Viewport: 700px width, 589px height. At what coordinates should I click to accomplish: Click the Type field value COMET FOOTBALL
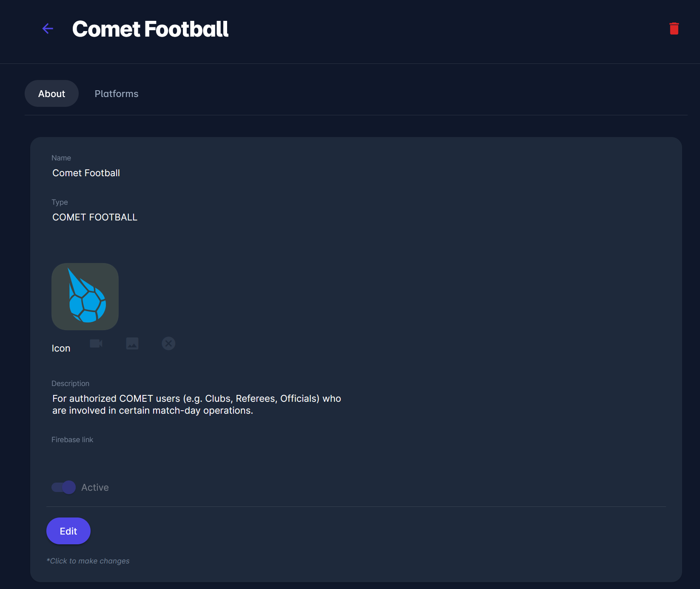coord(95,217)
